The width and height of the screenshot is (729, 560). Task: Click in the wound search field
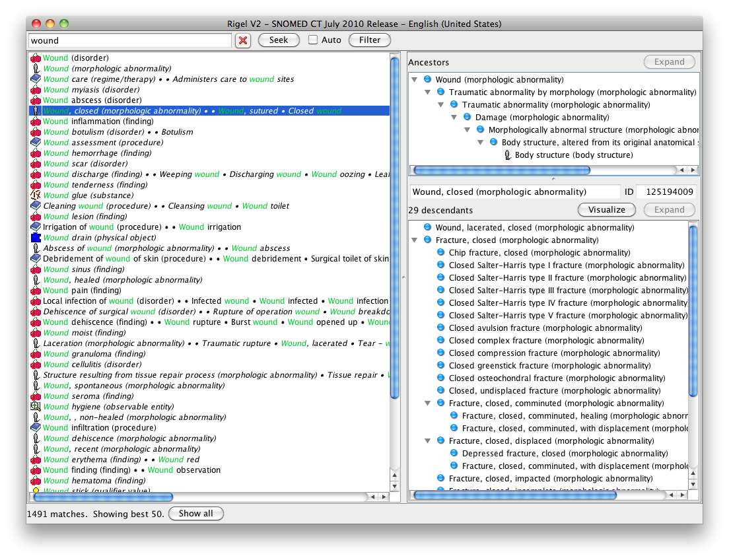point(129,40)
